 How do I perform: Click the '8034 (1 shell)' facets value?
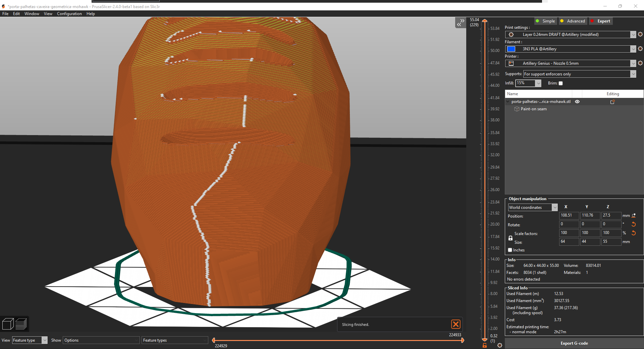coord(535,273)
